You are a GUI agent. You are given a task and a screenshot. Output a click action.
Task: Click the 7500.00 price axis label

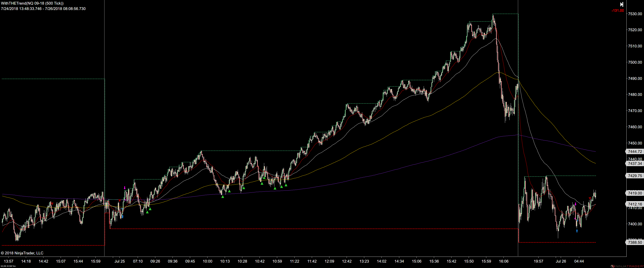click(635, 62)
